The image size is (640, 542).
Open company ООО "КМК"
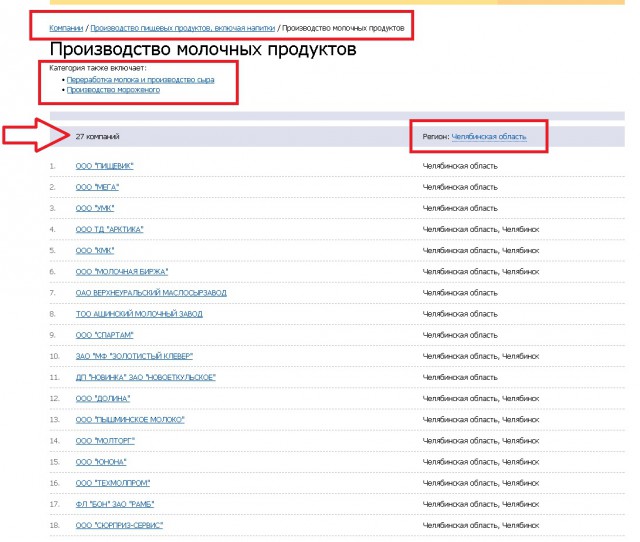coord(95,251)
